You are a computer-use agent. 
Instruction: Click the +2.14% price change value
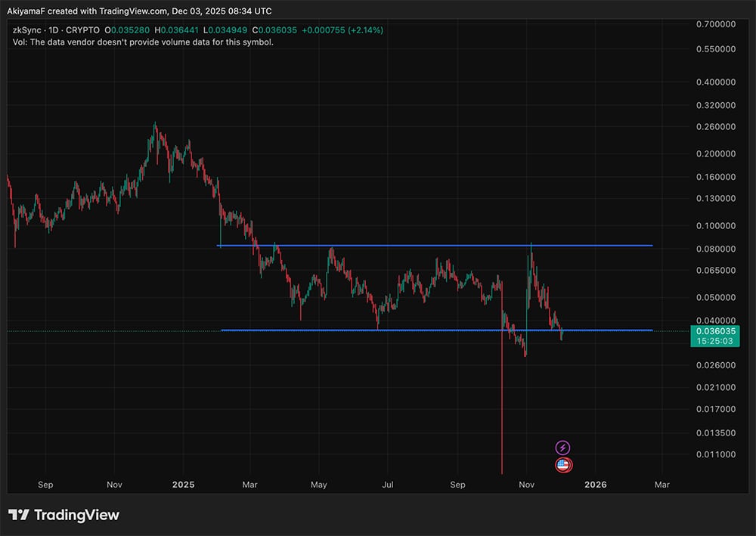click(x=365, y=30)
